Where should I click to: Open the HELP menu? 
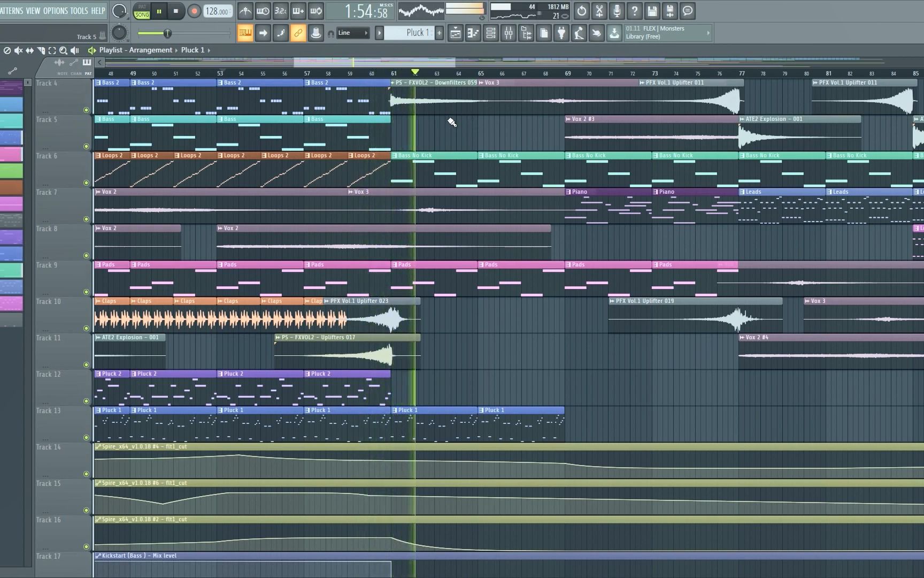tap(98, 11)
